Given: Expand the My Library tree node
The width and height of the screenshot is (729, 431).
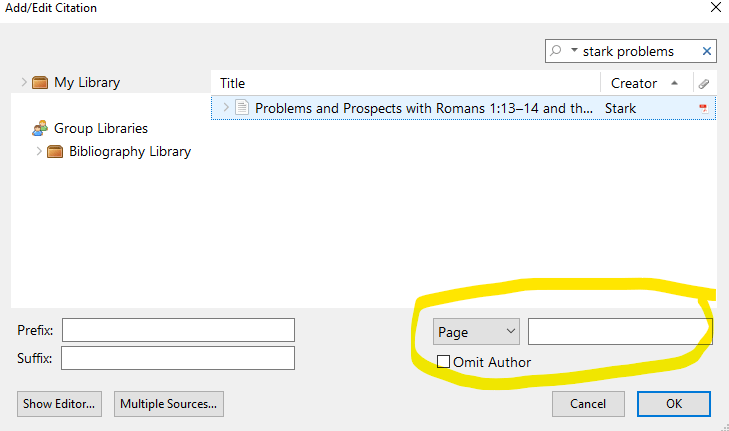Looking at the screenshot, I should 24,83.
